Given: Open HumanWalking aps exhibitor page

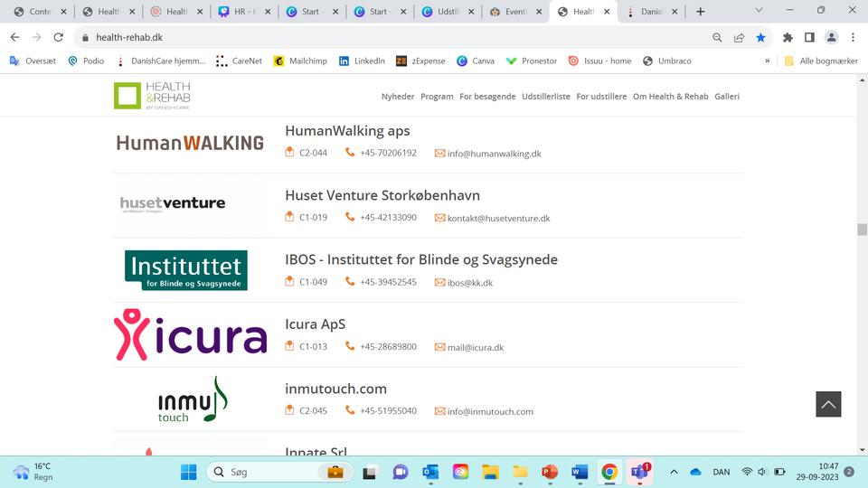Looking at the screenshot, I should tap(347, 130).
